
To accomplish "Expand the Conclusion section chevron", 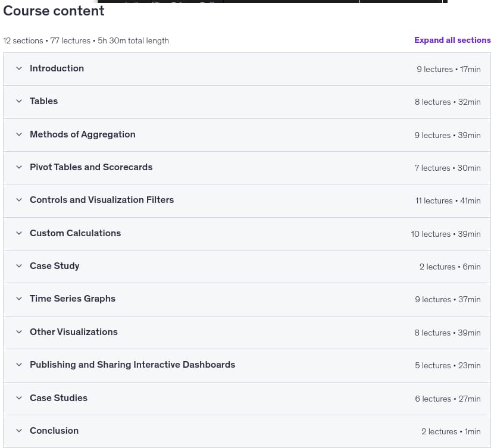I will [x=19, y=431].
